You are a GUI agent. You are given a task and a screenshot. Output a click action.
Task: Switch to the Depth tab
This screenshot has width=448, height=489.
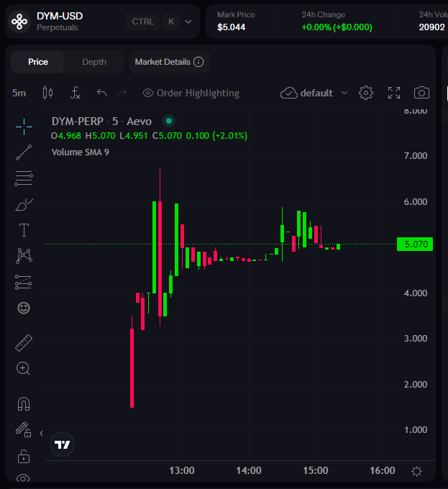(x=94, y=62)
